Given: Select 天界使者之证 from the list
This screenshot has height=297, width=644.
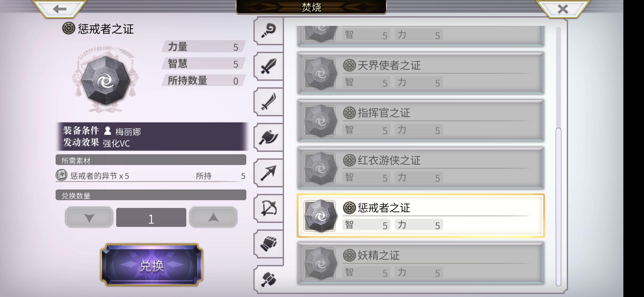Looking at the screenshot, I should coord(421,73).
